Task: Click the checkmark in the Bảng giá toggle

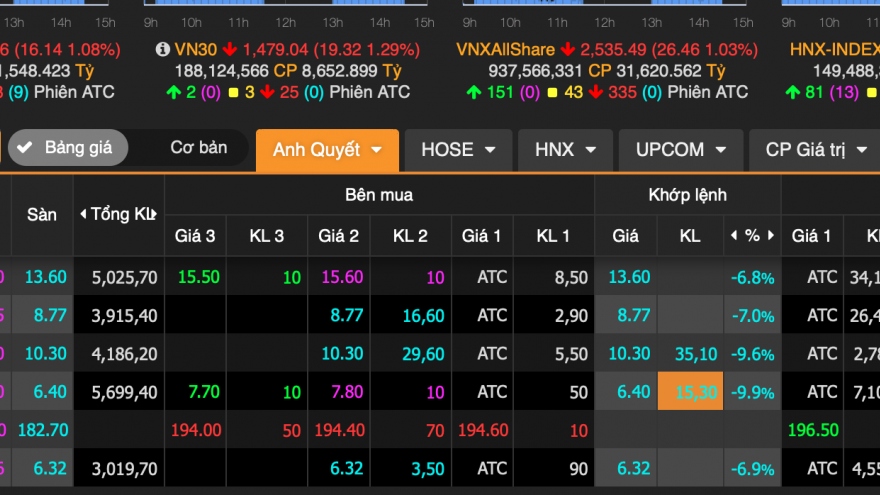Action: (27, 148)
